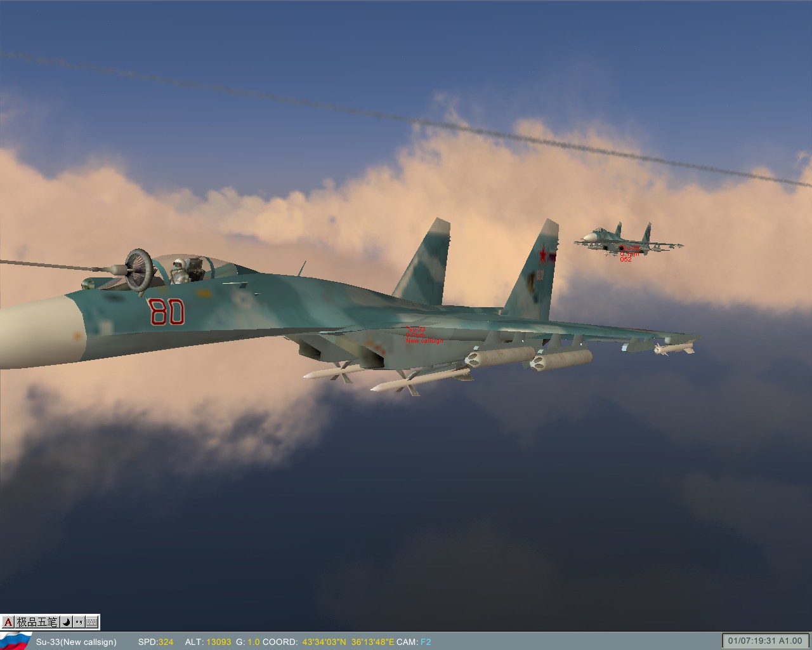Click the 052 label on the wingman
The width and height of the screenshot is (812, 650).
pos(626,259)
